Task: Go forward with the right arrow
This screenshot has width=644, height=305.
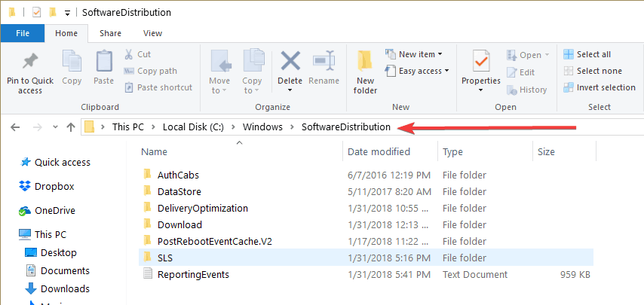Action: 38,127
